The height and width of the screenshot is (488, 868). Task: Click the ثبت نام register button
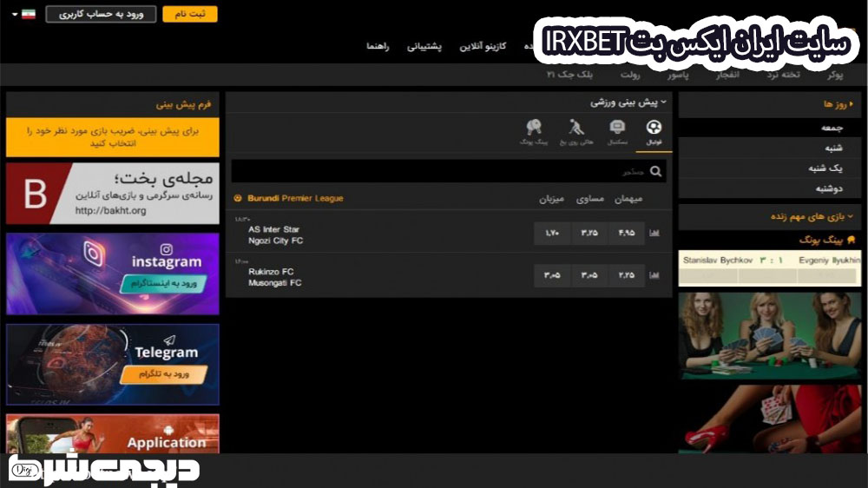point(190,14)
